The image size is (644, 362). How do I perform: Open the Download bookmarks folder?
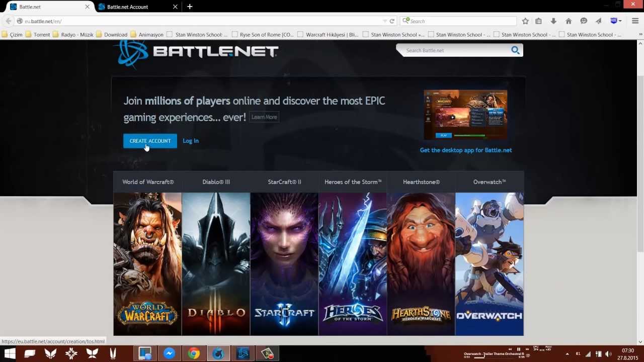tap(112, 35)
